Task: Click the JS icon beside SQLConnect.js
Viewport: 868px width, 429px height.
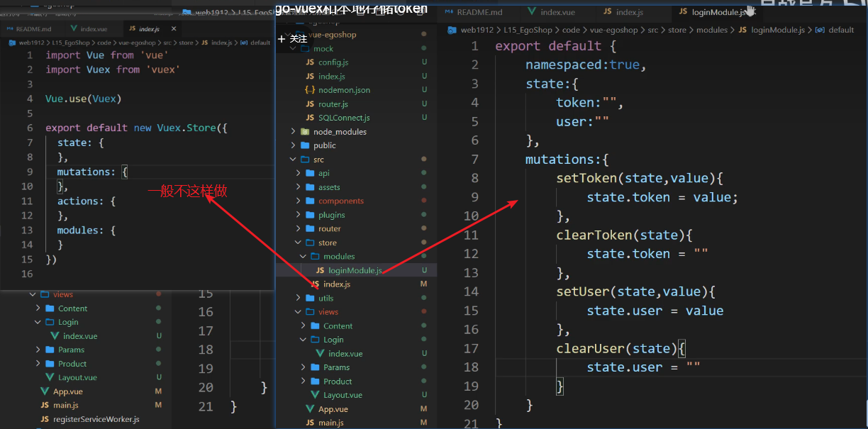Action: click(x=310, y=118)
